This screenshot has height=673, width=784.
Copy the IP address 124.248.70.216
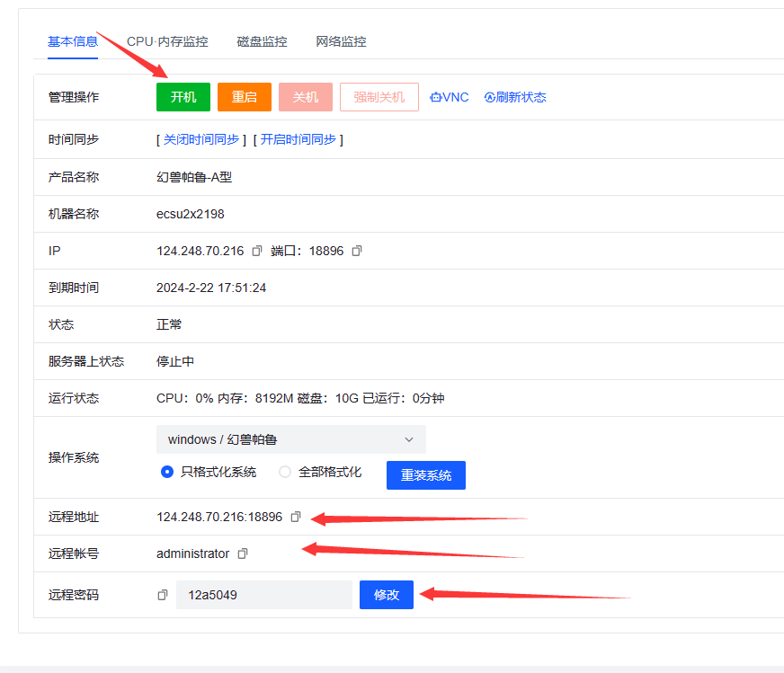[257, 252]
